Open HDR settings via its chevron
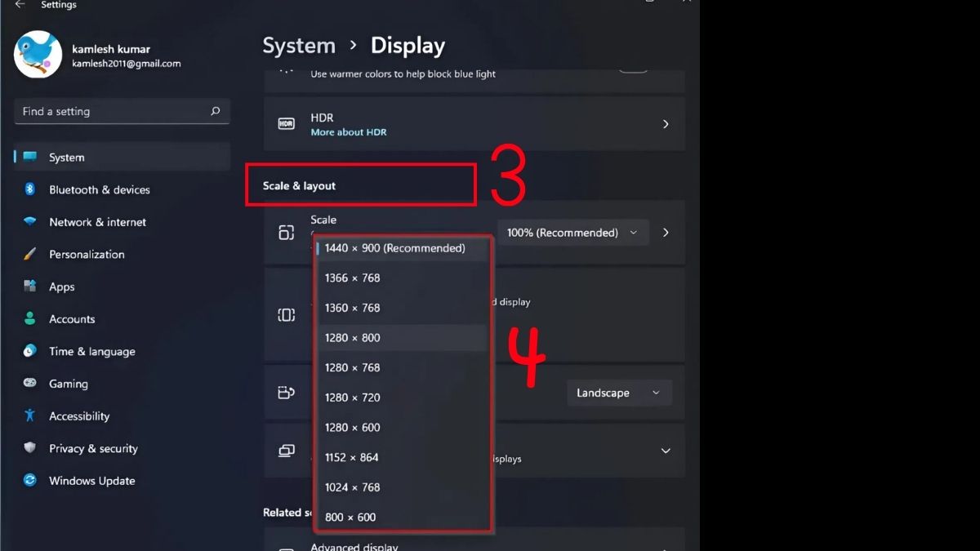 coord(666,124)
